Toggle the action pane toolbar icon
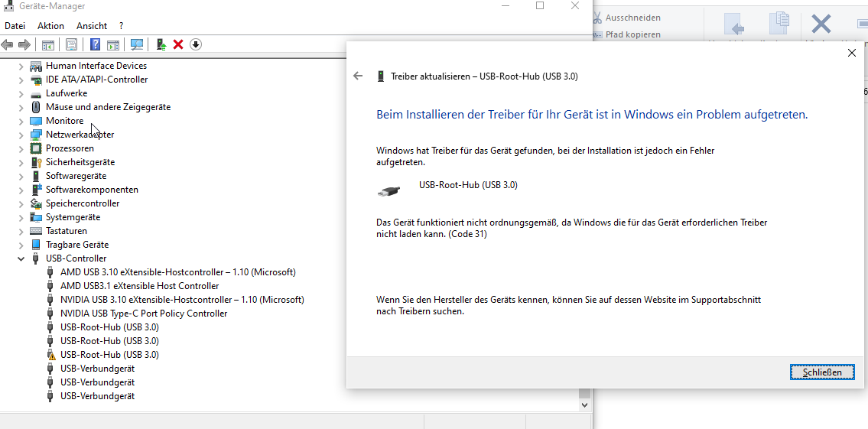This screenshot has width=868, height=429. 113,44
